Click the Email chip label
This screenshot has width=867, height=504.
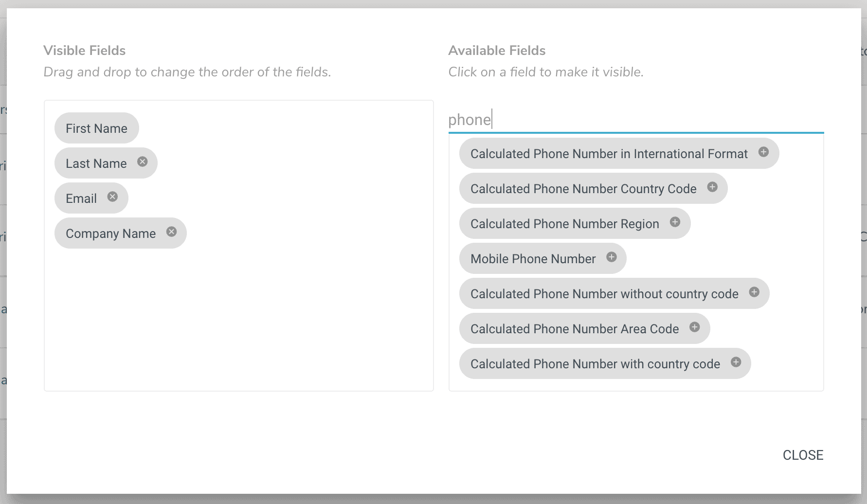81,198
